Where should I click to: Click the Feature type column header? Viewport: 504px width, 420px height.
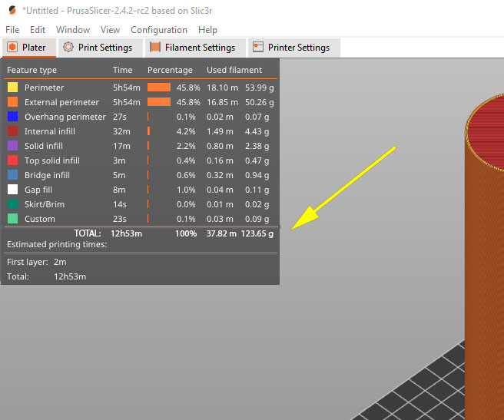[31, 70]
